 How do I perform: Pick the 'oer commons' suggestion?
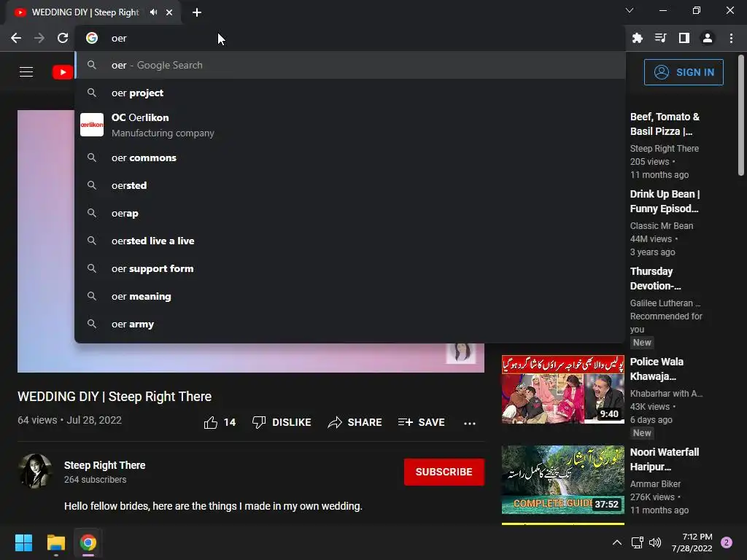pyautogui.click(x=350, y=157)
